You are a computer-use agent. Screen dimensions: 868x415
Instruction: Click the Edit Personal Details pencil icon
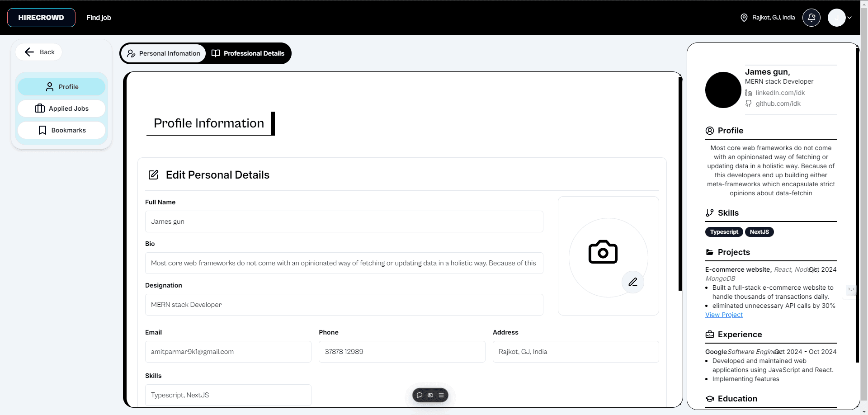[154, 175]
